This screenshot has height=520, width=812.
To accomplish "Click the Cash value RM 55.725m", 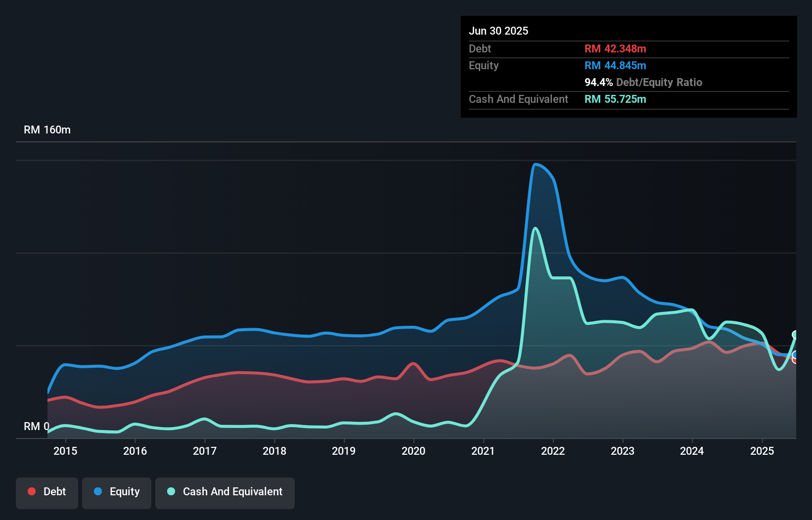I will coord(615,99).
